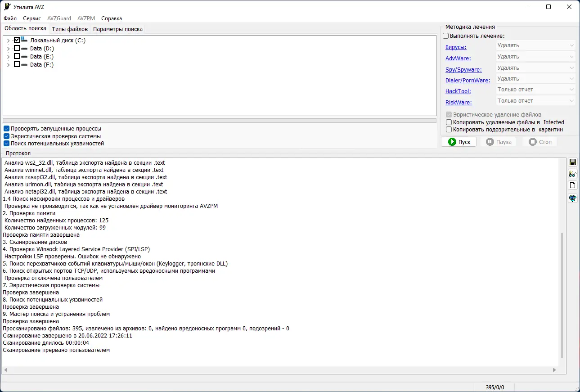Uncheck Локальный диск (C:) checkbox
Screen dimensions: 580x392
(17, 40)
